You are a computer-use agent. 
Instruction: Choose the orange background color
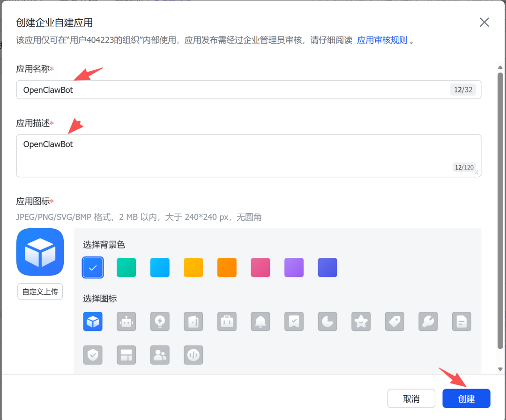pyautogui.click(x=227, y=267)
